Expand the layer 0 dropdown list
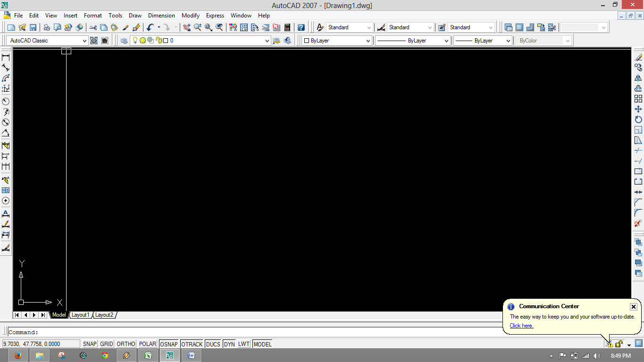 [268, 41]
